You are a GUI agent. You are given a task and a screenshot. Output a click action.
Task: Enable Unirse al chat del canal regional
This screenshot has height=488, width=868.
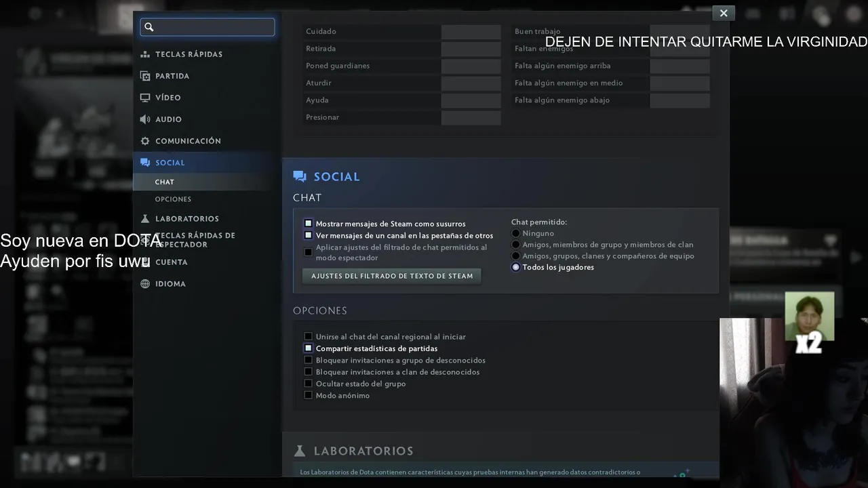point(309,336)
